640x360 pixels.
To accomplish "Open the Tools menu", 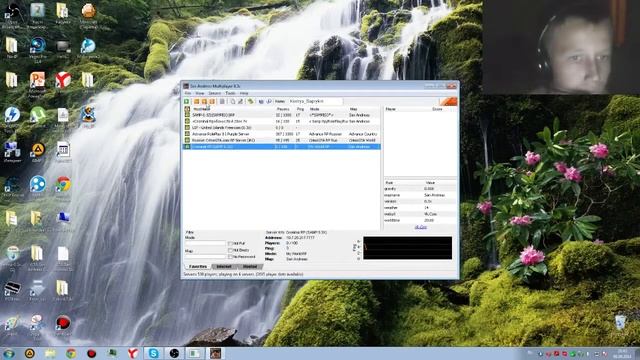I will 231,93.
